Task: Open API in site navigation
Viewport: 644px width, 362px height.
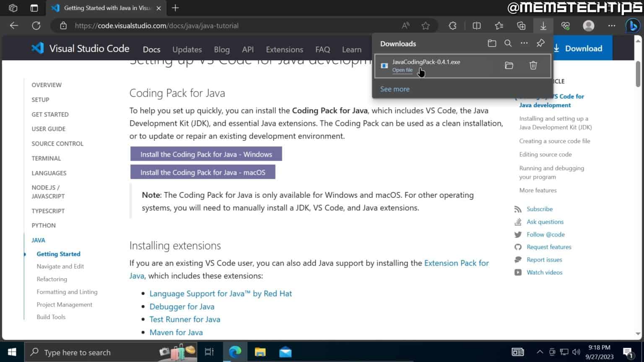Action: [248, 49]
